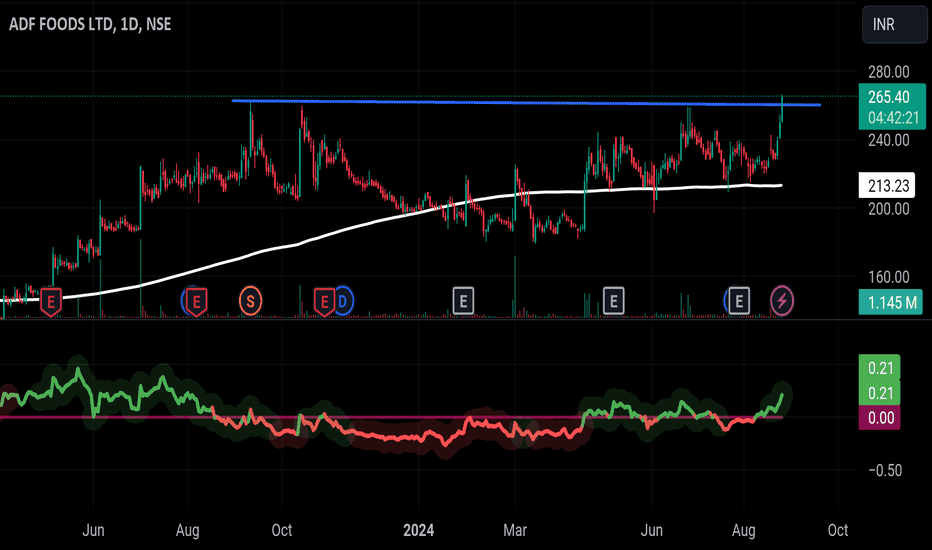Click the magenta 0.00 indicator label

click(880, 418)
